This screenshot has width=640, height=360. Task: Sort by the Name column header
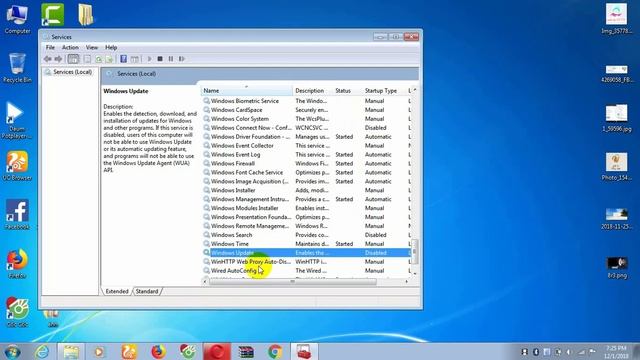pos(247,91)
